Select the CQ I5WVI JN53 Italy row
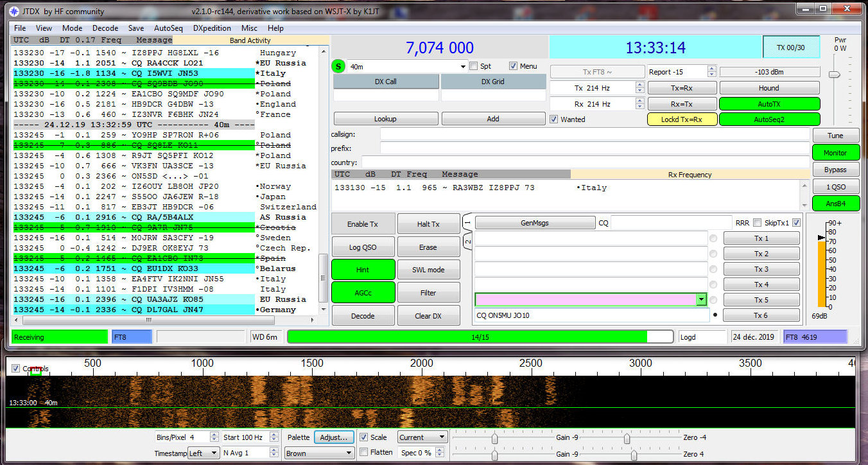 165,73
